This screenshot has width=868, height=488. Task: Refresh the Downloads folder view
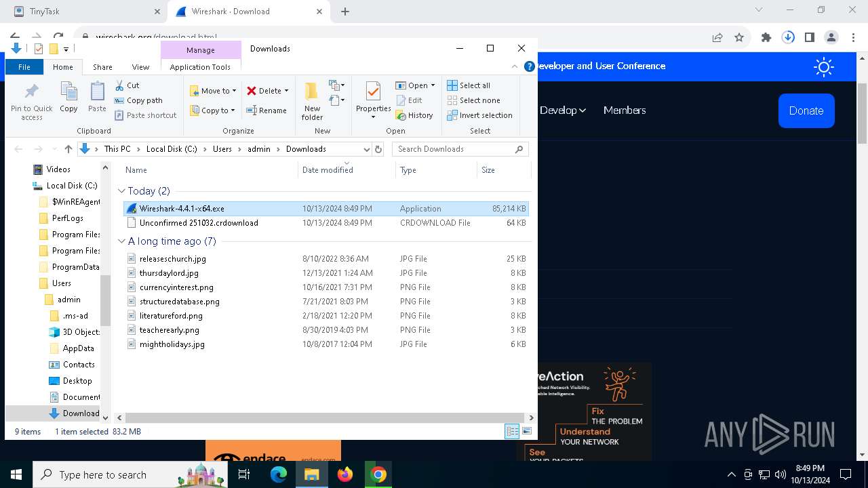[378, 149]
